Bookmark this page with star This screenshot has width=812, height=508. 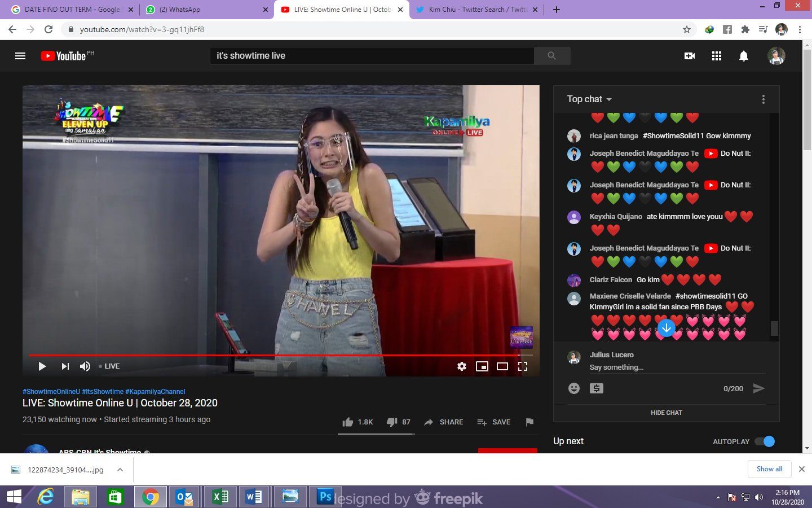click(x=687, y=29)
